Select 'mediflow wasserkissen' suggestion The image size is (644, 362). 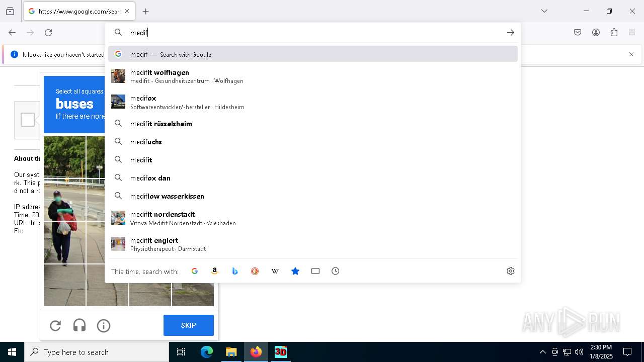tap(313, 196)
